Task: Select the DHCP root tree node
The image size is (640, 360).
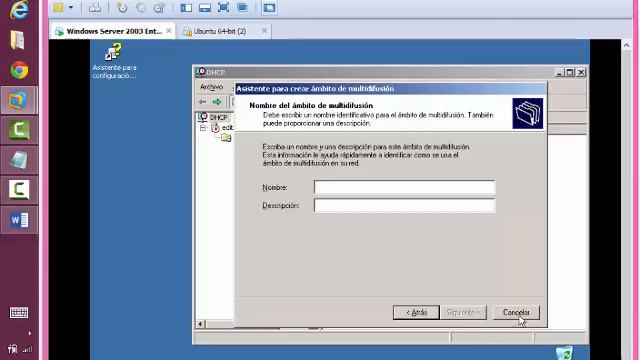Action: click(x=218, y=118)
